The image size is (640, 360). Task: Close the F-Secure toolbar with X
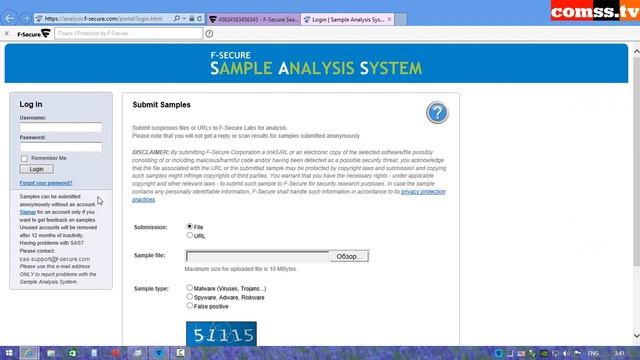[7, 33]
